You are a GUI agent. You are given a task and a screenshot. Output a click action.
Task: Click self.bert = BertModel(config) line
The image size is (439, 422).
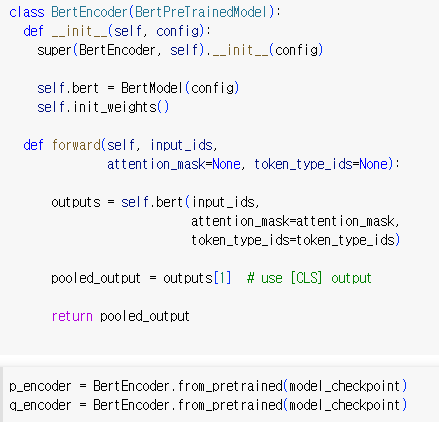pos(138,88)
